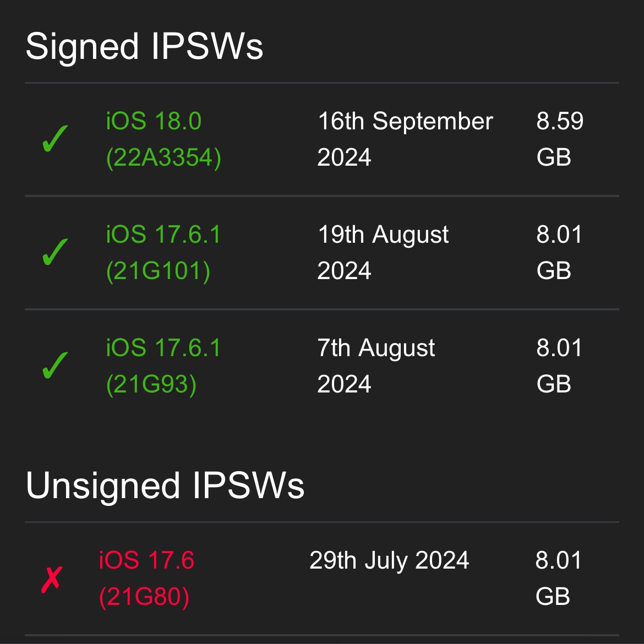Click the 8.01 GB size for iOS 17.6 (21G80)

pyautogui.click(x=558, y=578)
